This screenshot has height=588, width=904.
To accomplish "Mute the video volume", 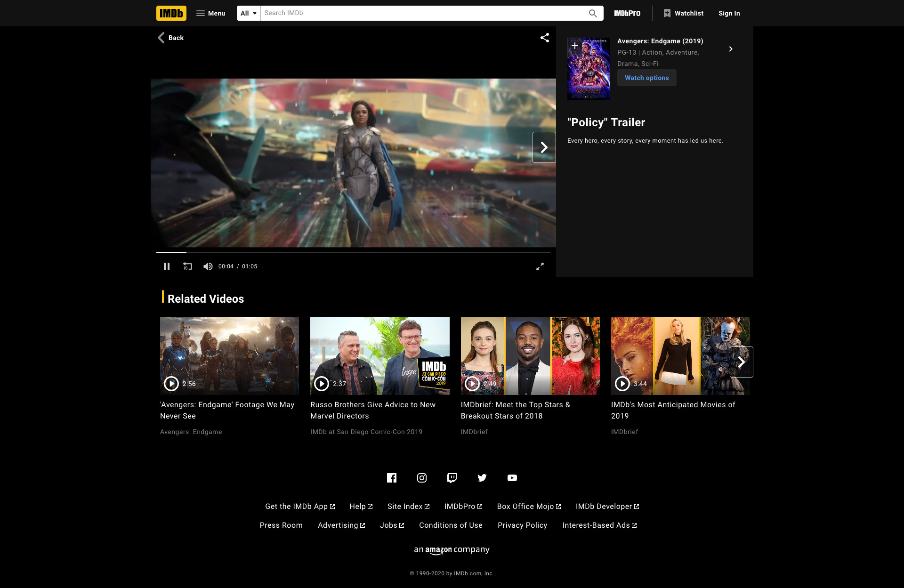I will (x=208, y=266).
